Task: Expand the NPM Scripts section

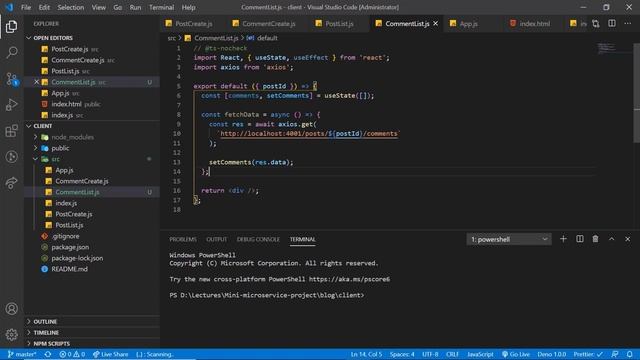Action: 92,344
